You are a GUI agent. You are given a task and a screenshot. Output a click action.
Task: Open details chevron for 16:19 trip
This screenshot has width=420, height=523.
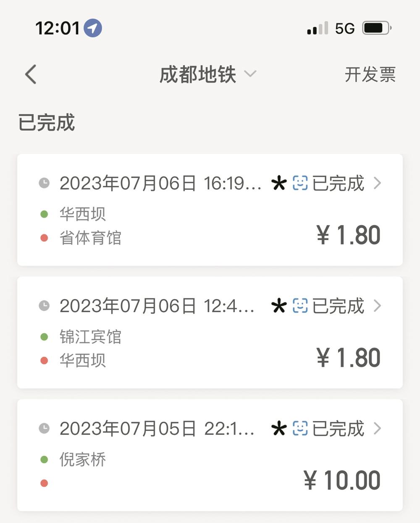tap(377, 183)
